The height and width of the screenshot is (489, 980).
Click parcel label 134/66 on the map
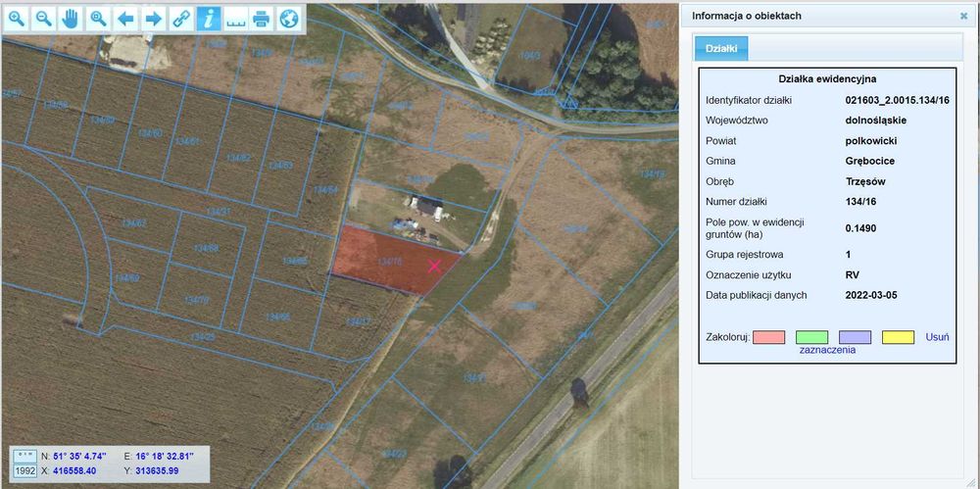[x=278, y=318]
